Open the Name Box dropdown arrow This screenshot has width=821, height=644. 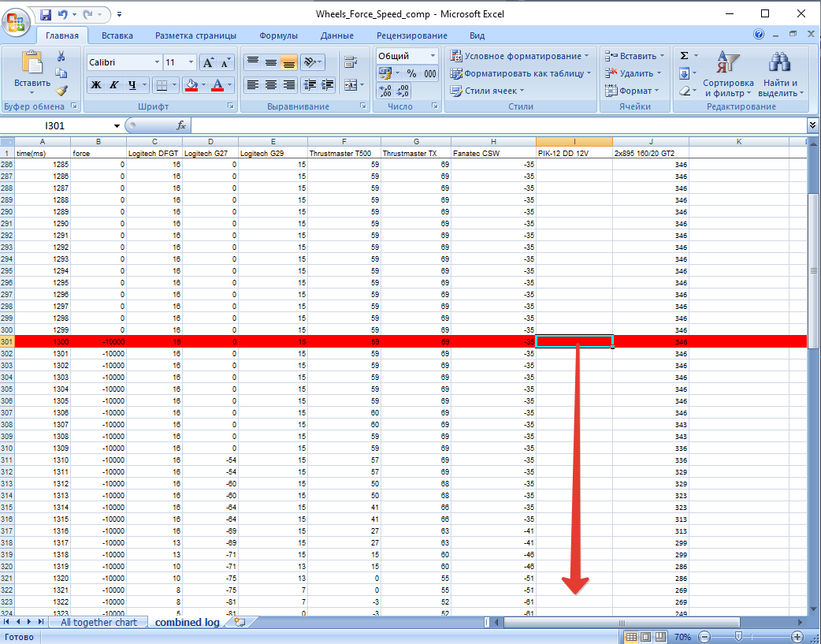pyautogui.click(x=117, y=125)
